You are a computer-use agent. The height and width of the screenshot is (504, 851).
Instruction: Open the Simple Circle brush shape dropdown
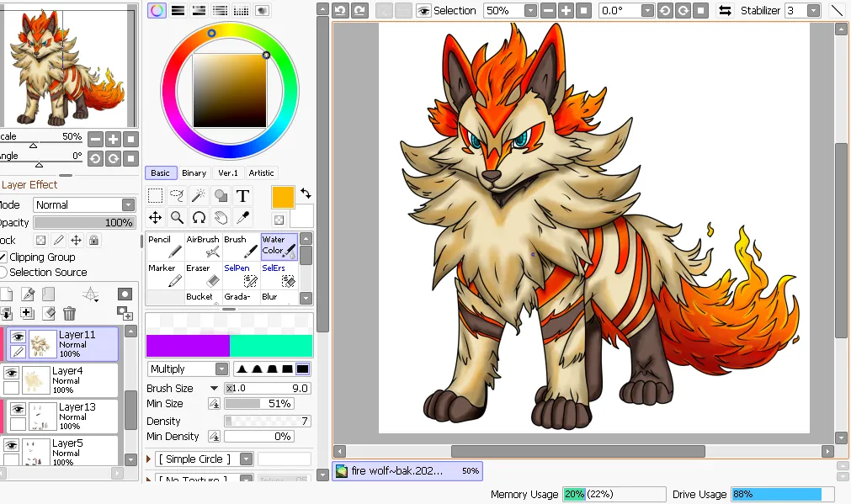click(246, 459)
